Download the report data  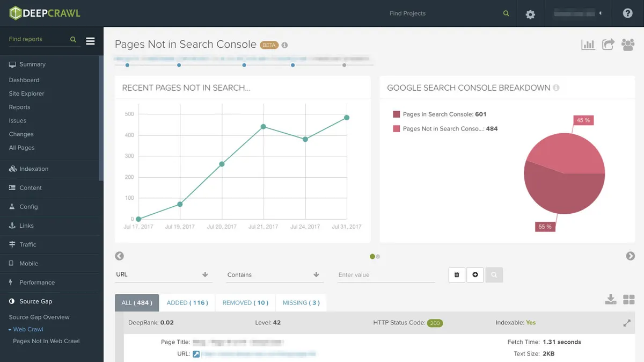pos(611,300)
